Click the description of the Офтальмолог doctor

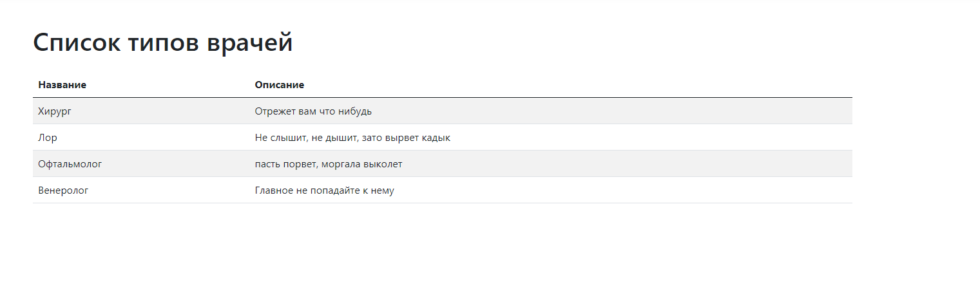click(x=328, y=164)
